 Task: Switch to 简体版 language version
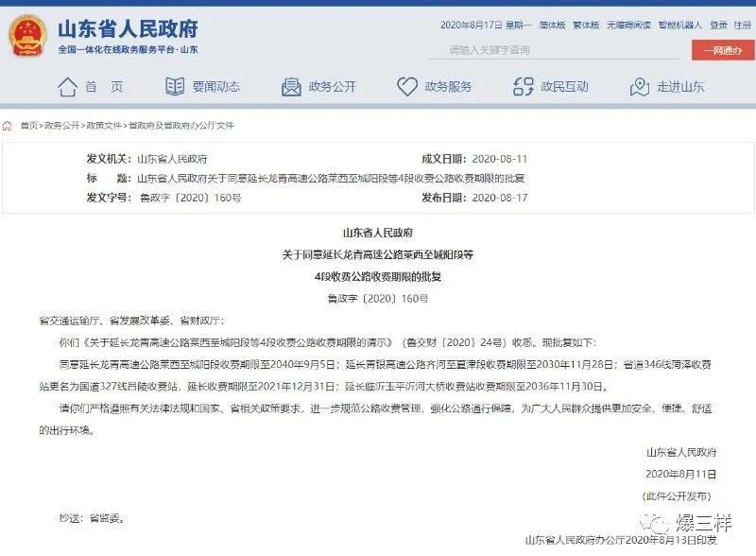point(552,26)
